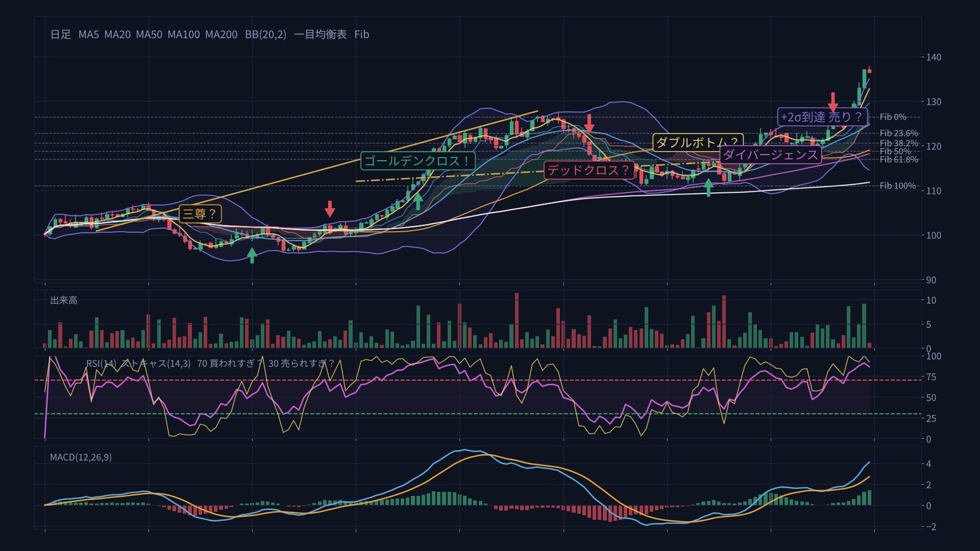Click the MACD(12,26,9) panel title

click(x=81, y=457)
